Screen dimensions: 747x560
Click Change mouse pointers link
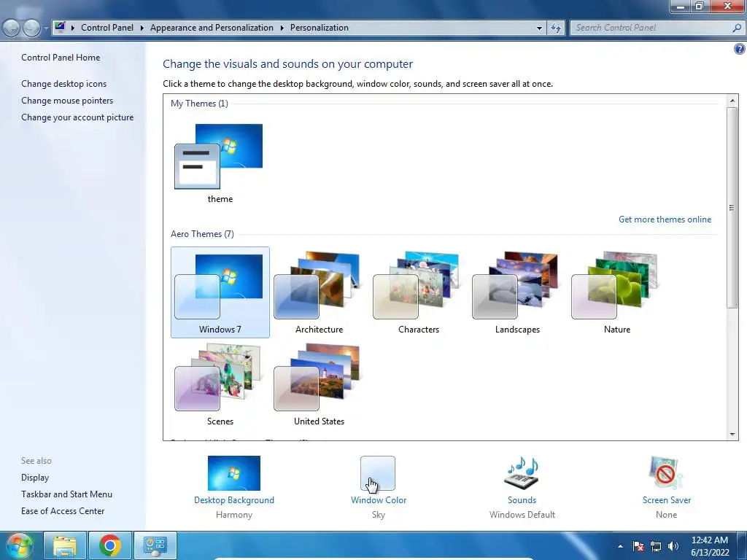[x=67, y=101]
